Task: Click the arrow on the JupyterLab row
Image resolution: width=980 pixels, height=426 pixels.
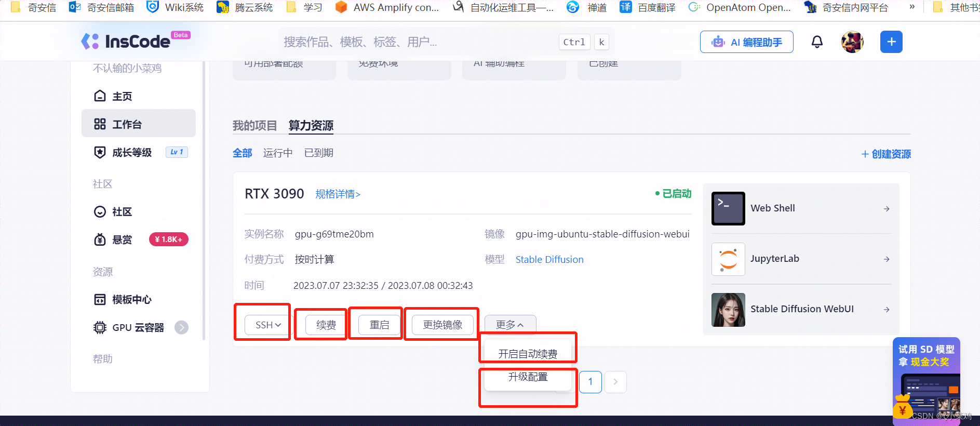Action: 887,259
